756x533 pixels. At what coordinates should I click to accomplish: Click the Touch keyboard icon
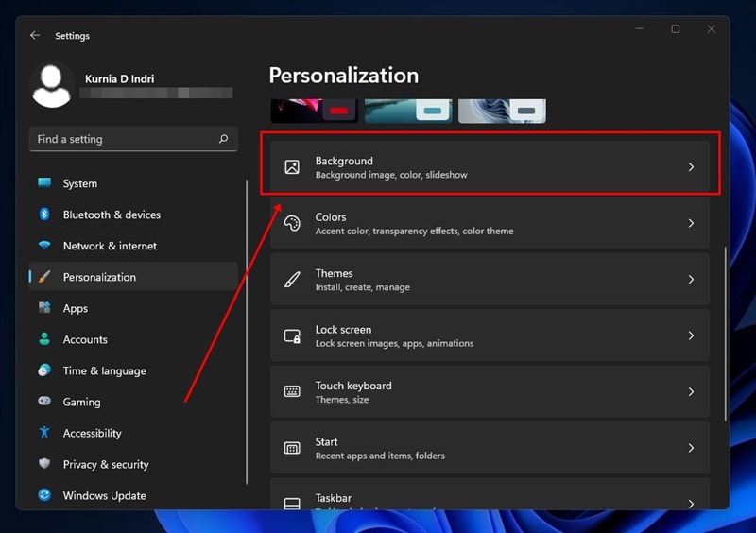(x=292, y=391)
